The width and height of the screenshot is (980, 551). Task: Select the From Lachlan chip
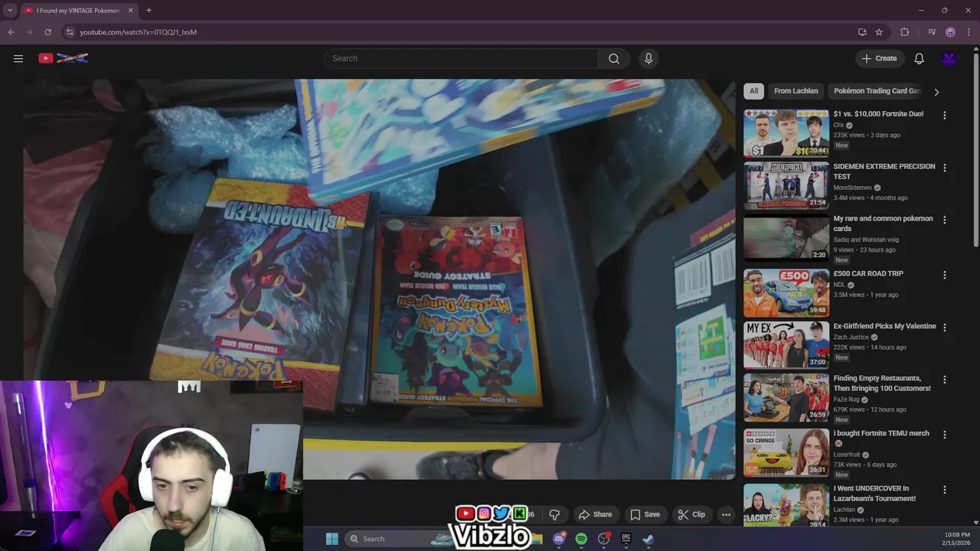point(795,91)
